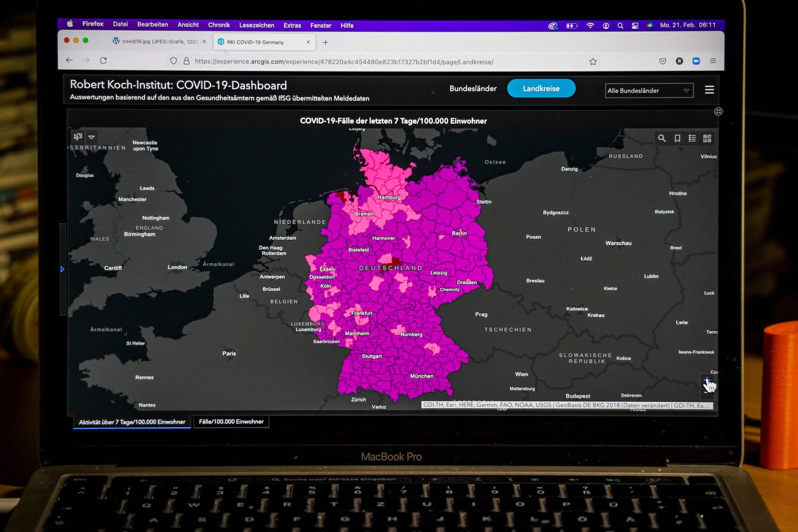
Task: Open Control Center in menu bar
Action: (635, 26)
